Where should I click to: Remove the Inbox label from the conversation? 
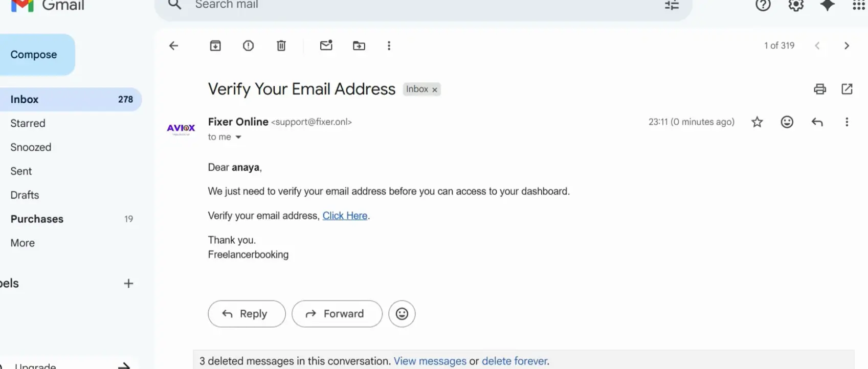click(x=435, y=90)
